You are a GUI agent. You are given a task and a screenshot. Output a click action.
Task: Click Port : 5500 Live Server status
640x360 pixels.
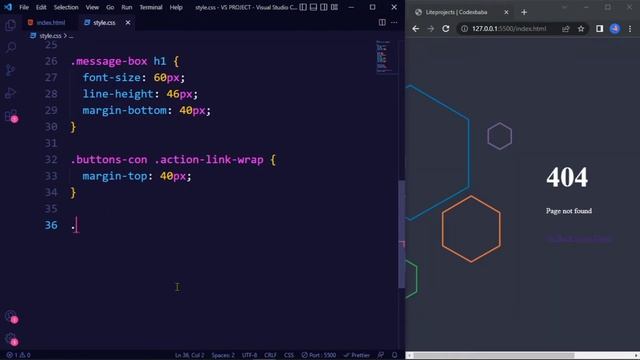(x=319, y=355)
